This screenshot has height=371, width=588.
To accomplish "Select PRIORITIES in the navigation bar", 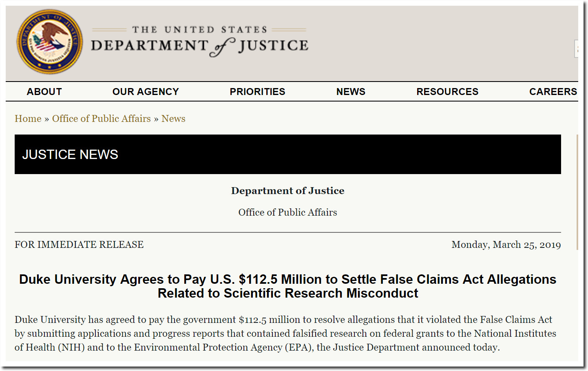I will click(257, 92).
